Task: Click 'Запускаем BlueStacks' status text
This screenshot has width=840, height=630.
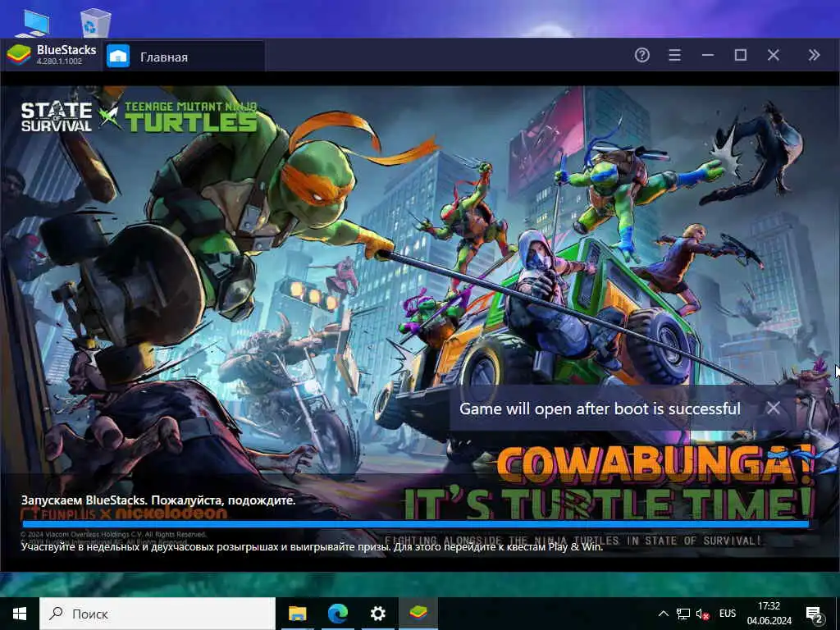Action: (158, 500)
